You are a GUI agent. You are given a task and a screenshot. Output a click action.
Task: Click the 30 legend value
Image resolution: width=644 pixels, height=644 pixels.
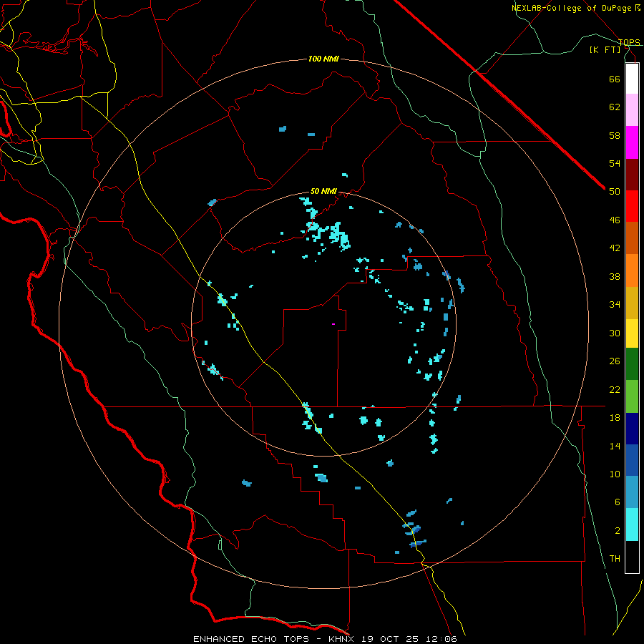tap(615, 333)
